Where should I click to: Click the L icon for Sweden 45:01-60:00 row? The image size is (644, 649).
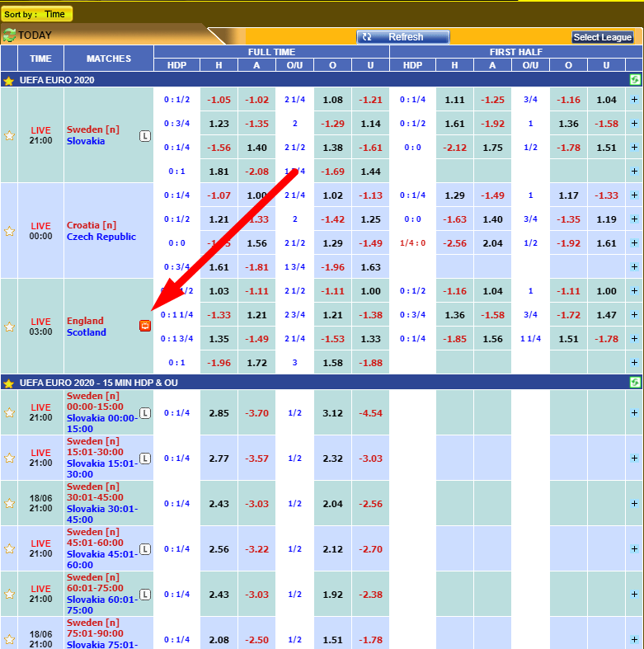145,548
